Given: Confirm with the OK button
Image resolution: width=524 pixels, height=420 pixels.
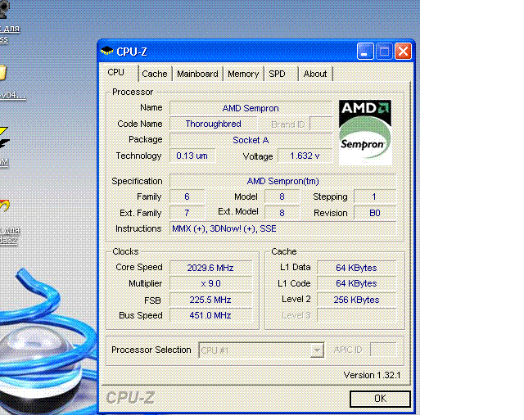Looking at the screenshot, I should coord(380,399).
